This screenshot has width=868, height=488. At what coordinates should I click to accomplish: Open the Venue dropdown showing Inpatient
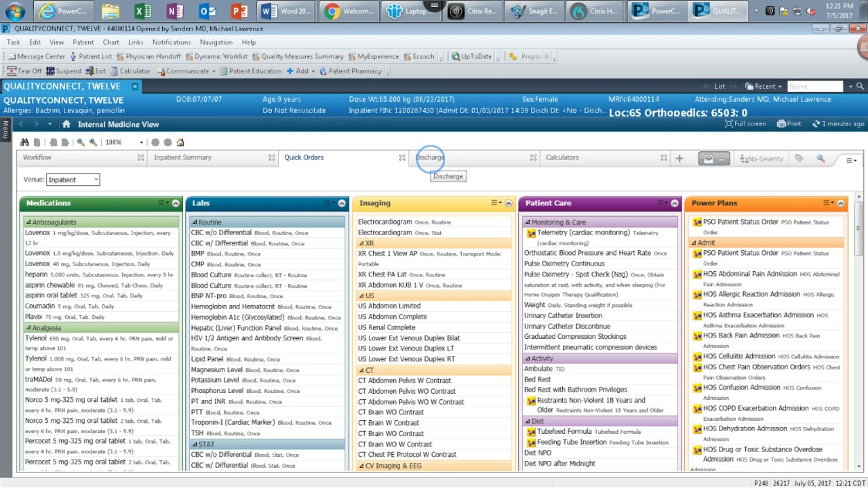pyautogui.click(x=73, y=180)
